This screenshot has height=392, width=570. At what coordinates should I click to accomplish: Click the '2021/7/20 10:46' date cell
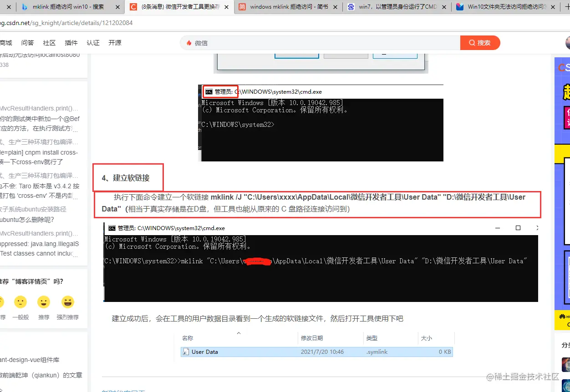click(x=322, y=352)
